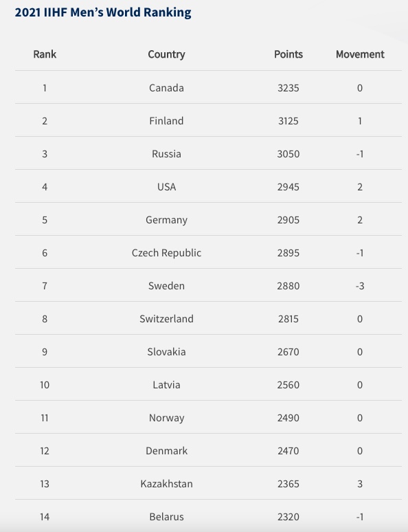Click the Czech Republic entry
This screenshot has width=408, height=532.
tap(166, 253)
